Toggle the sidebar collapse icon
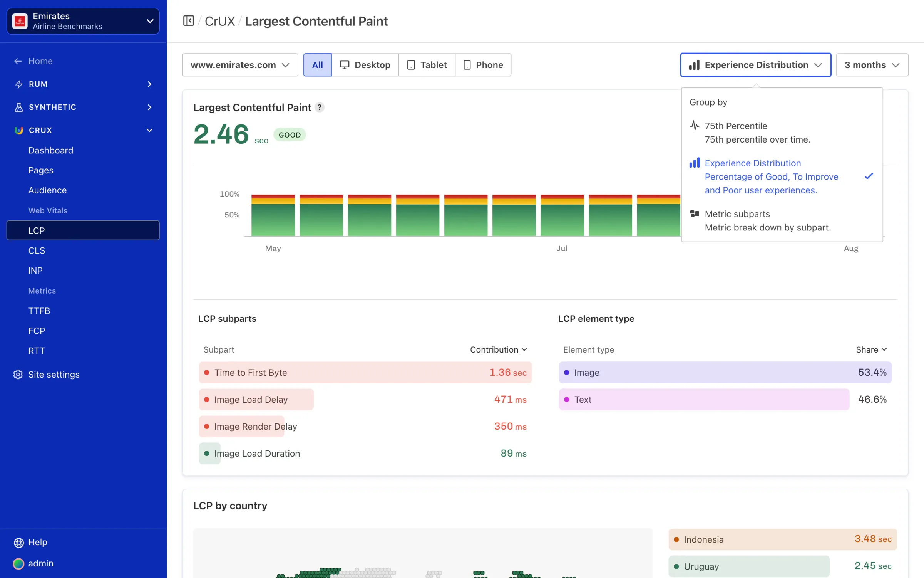The image size is (924, 578). [x=188, y=21]
